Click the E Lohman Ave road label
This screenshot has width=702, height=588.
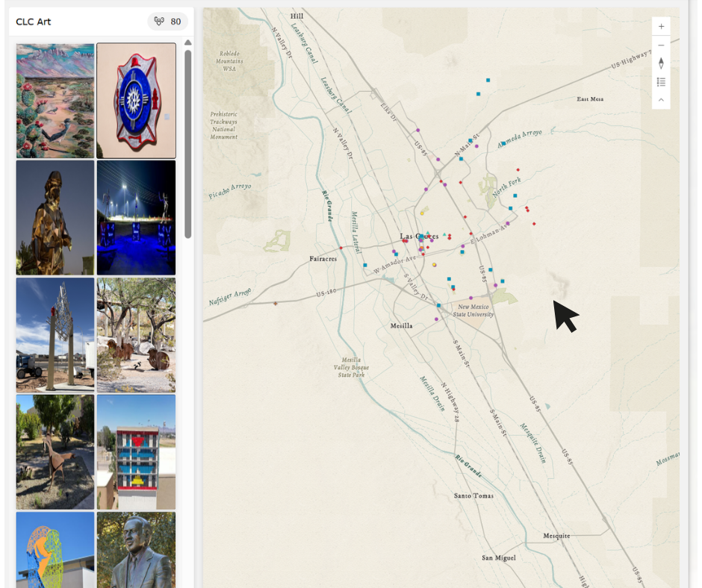tap(489, 234)
